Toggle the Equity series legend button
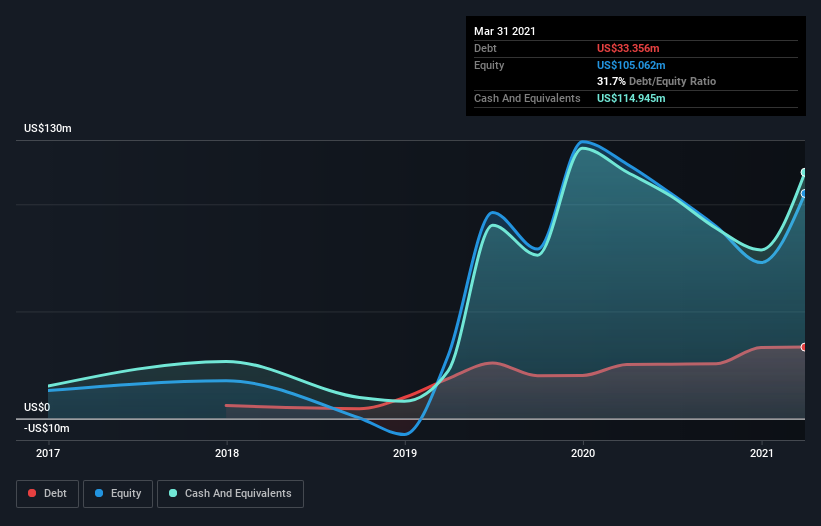Screen dimensions: 821x526 point(118,494)
